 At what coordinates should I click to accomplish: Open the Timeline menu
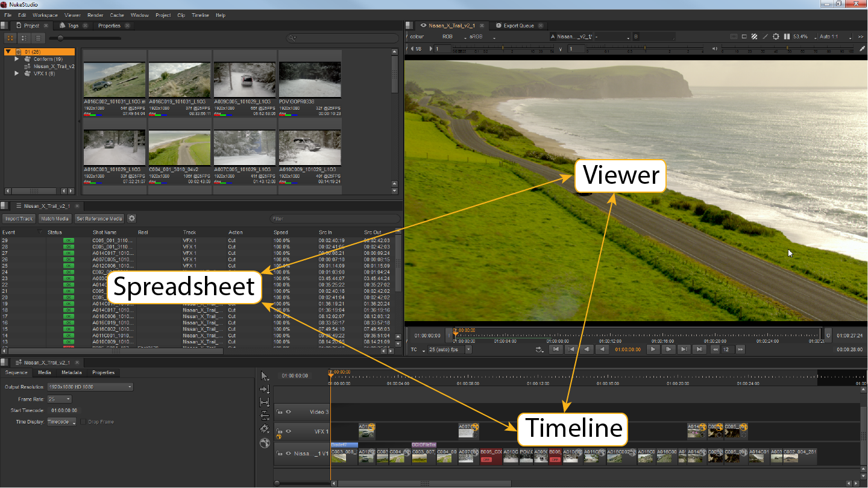200,15
